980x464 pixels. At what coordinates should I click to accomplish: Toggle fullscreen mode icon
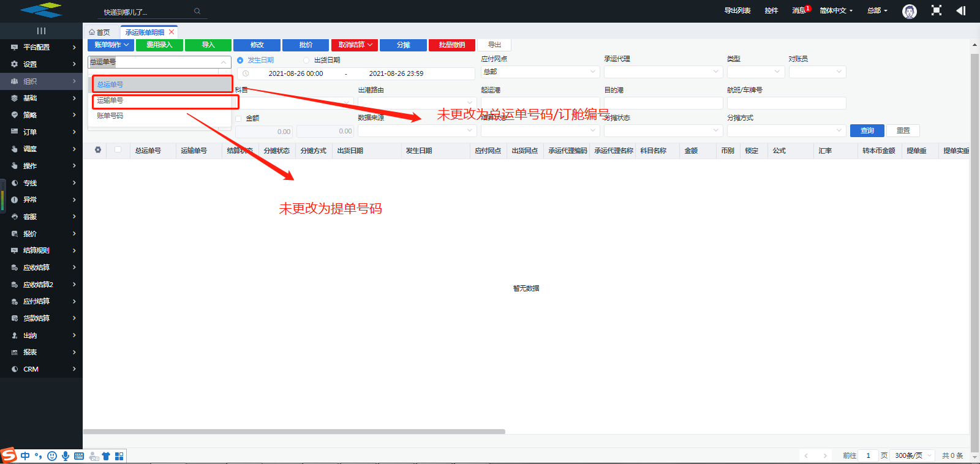point(937,10)
